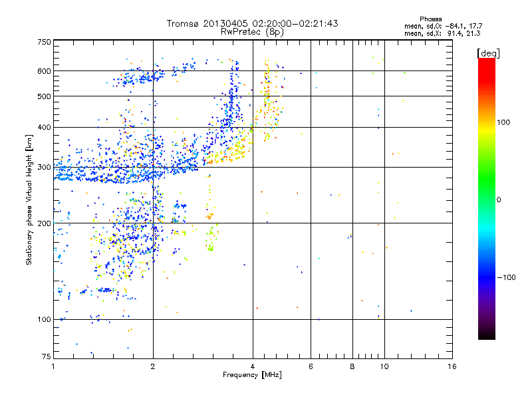
Task: Click the colorbar tick label '-100'
Action: tap(506, 277)
